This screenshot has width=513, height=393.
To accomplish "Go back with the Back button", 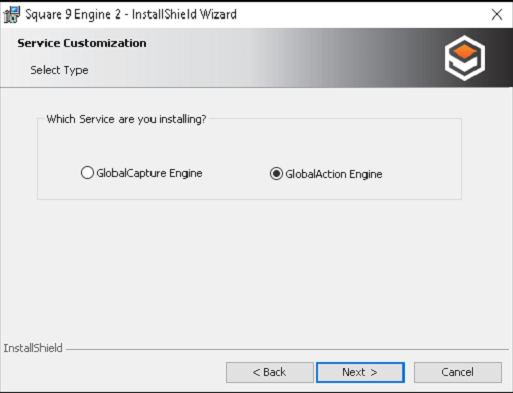I will tap(270, 372).
